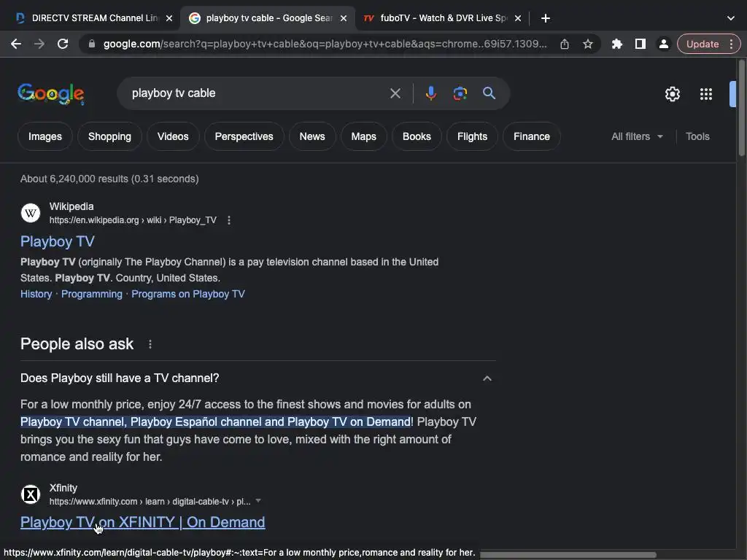Click the Xfinity favicon icon
Viewport: 747px width, 560px height.
(31, 494)
